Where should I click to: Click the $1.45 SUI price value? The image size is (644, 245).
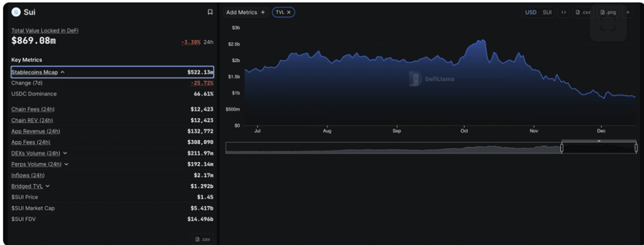206,197
